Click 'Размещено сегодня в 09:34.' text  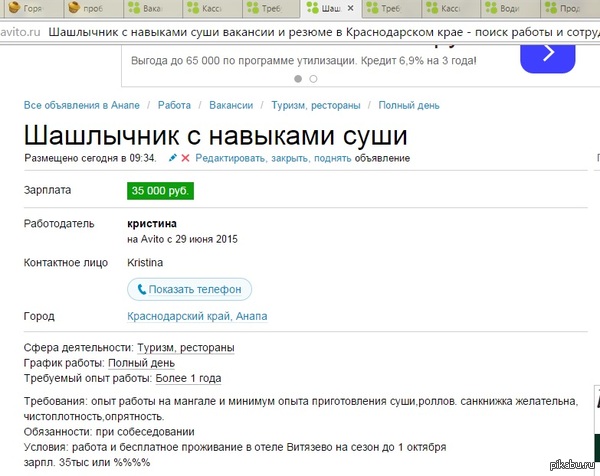point(90,158)
